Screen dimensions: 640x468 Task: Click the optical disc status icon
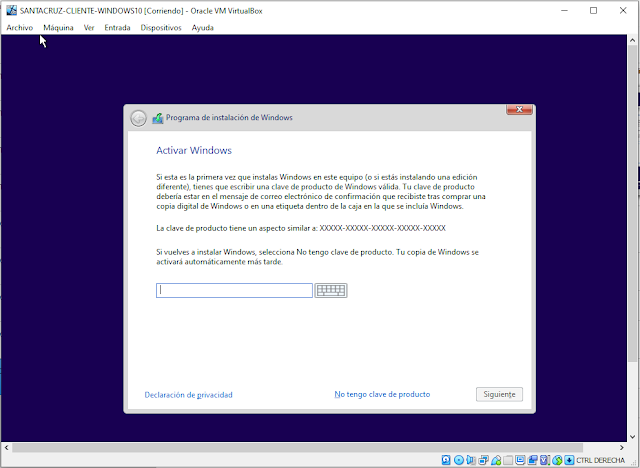coord(459,460)
